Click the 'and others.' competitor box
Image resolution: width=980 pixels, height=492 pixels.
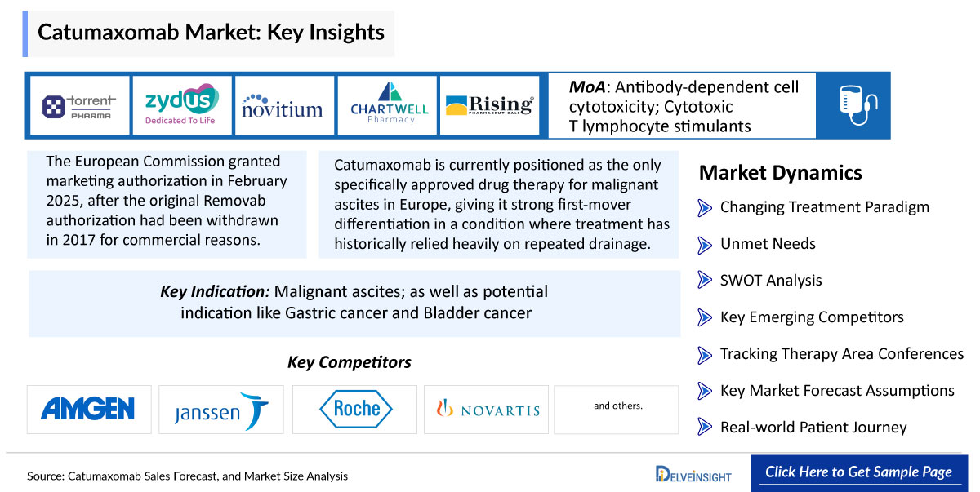[617, 409]
